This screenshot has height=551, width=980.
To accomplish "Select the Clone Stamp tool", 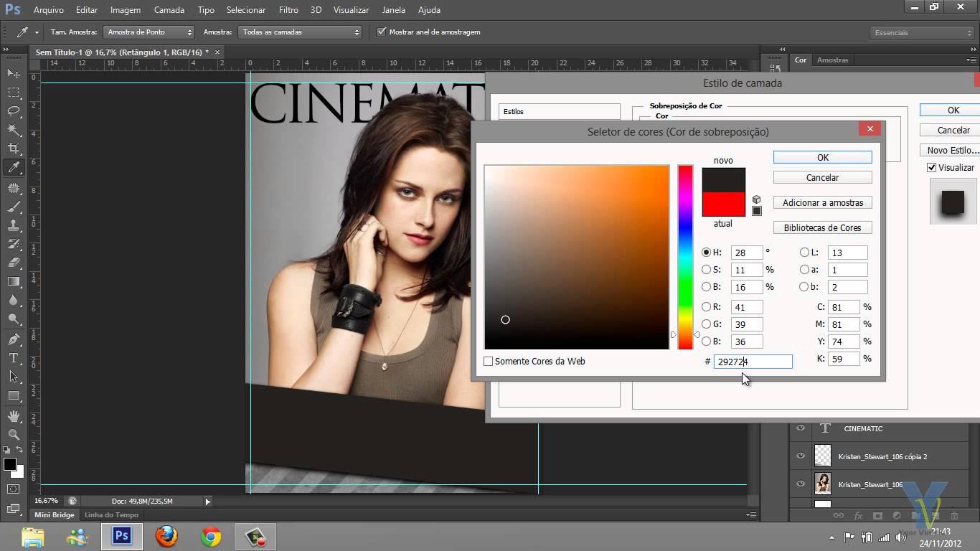I will [14, 225].
